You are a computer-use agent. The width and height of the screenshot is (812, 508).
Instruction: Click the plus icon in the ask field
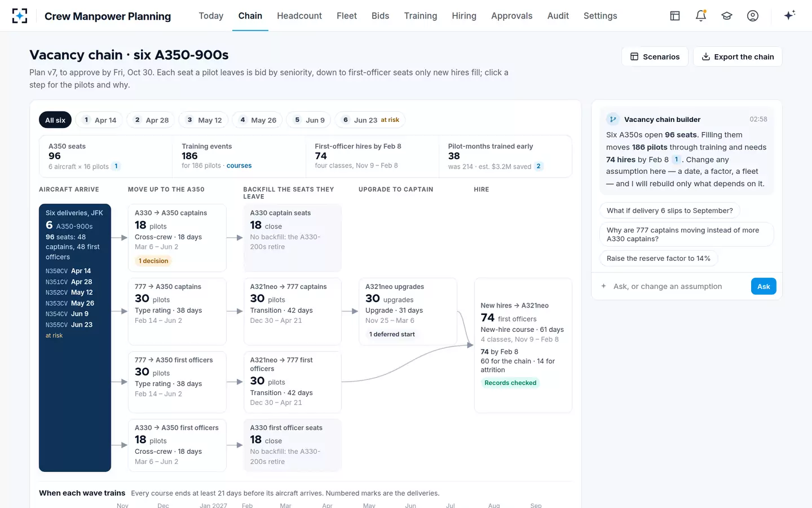click(603, 286)
